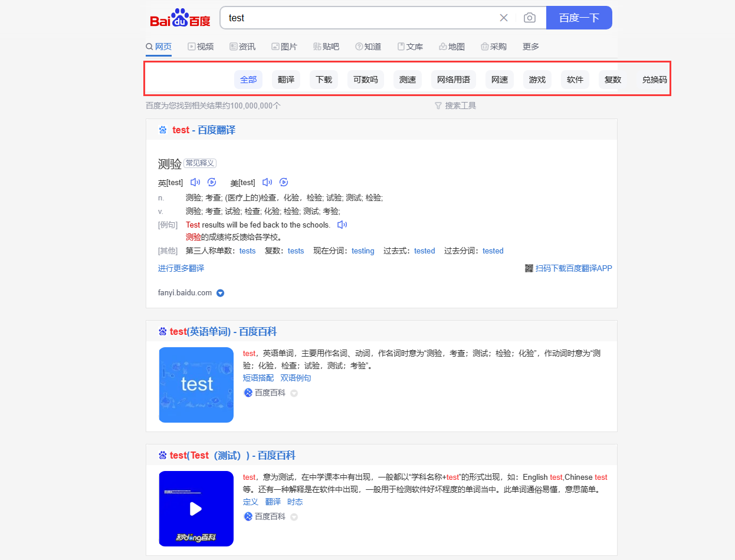
Task: Switch to the 图片 tab
Action: pos(284,47)
